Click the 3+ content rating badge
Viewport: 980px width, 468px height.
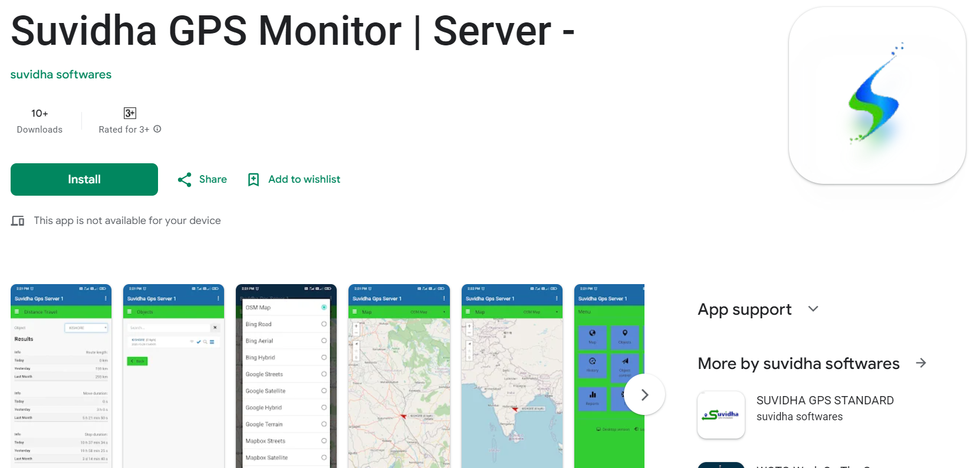[x=130, y=113]
